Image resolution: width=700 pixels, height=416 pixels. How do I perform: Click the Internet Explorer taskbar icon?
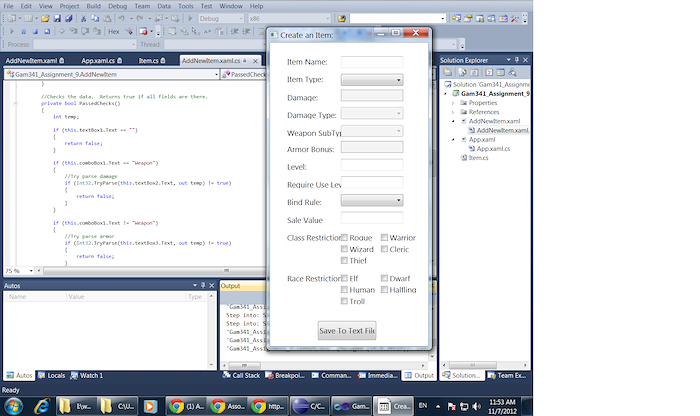pos(42,406)
